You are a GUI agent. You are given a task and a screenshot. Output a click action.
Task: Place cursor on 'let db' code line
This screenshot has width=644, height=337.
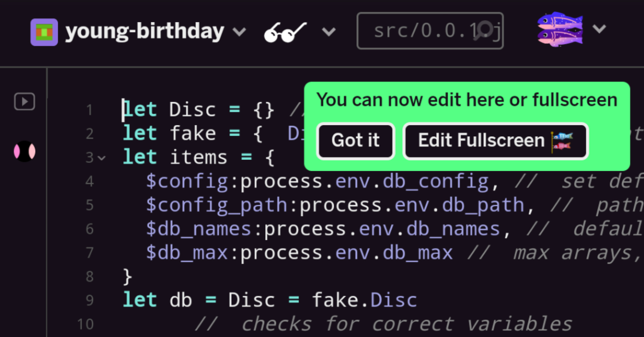pos(270,300)
